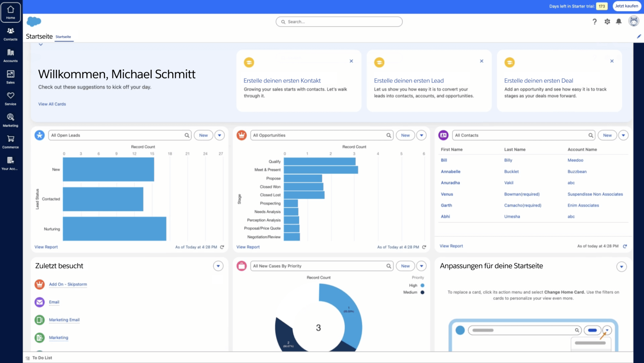Open the All Contacts card dropdown arrow
The width and height of the screenshot is (644, 363).
coord(623,135)
